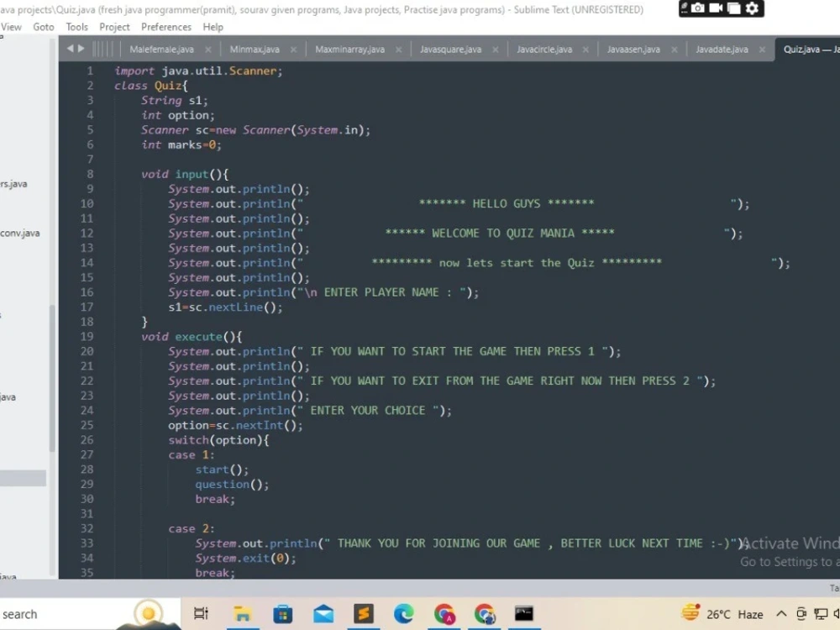The image size is (840, 630).
Task: Open the Help menu
Action: tap(213, 27)
